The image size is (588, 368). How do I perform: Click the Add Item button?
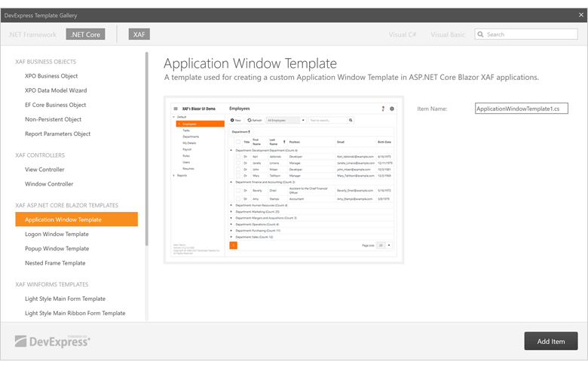pyautogui.click(x=551, y=341)
